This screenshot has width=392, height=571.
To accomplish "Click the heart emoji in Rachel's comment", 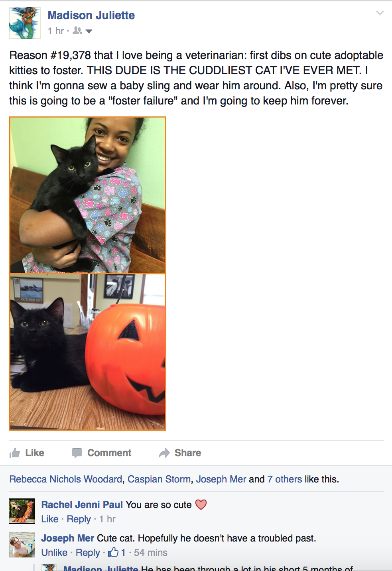I will tap(201, 504).
